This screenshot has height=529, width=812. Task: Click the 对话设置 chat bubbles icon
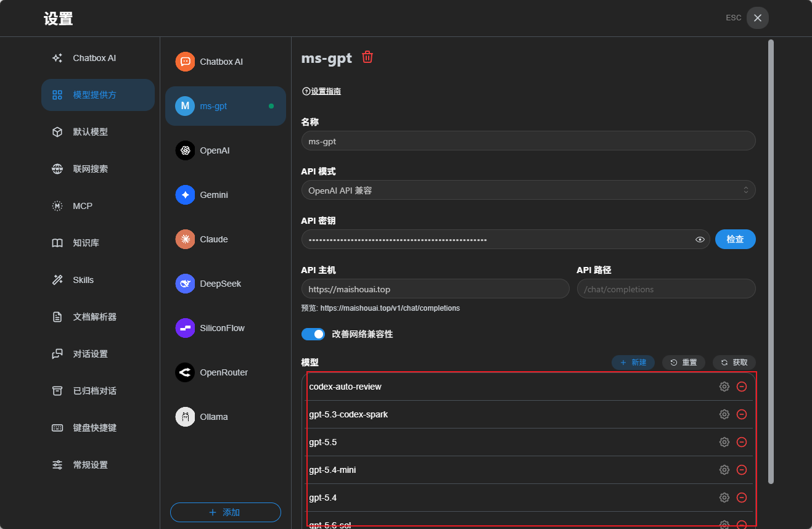(57, 354)
